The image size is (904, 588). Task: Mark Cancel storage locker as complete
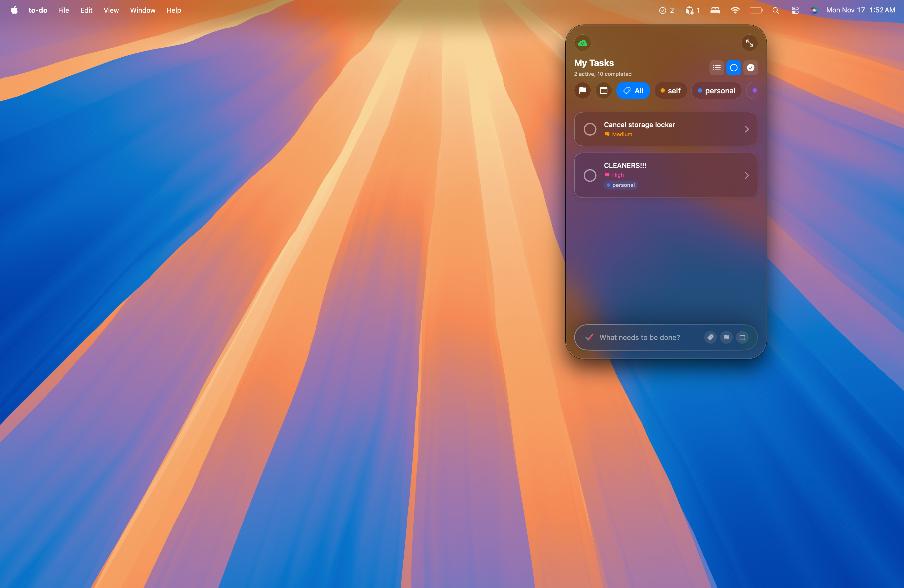pos(589,129)
